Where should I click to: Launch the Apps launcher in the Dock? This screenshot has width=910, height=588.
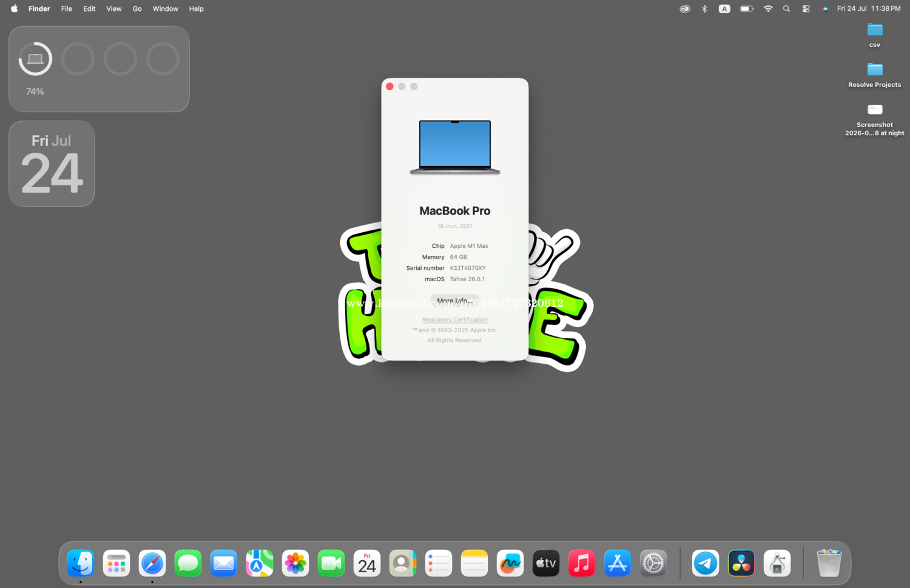[116, 563]
